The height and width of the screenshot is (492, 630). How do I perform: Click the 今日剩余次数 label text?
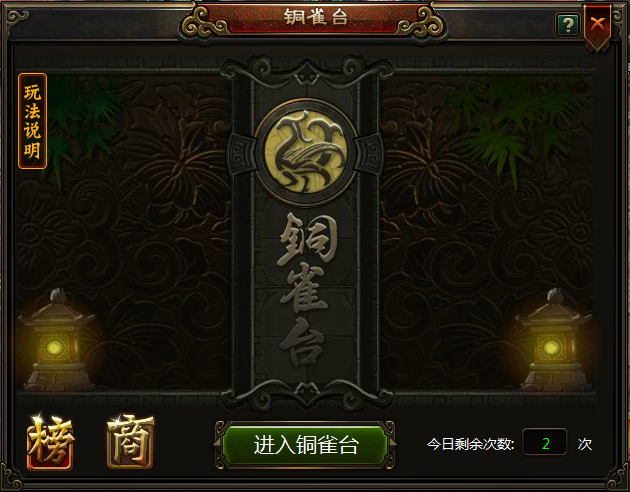pos(470,444)
